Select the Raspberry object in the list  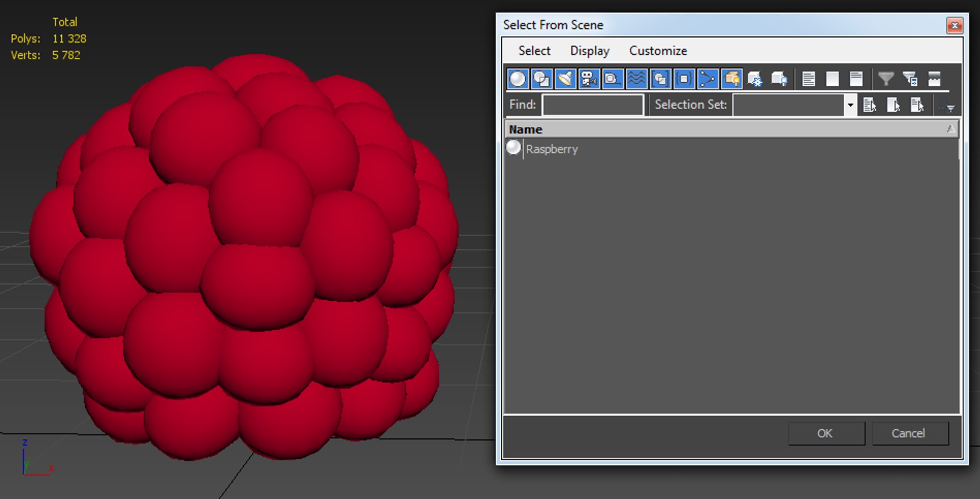pos(552,149)
